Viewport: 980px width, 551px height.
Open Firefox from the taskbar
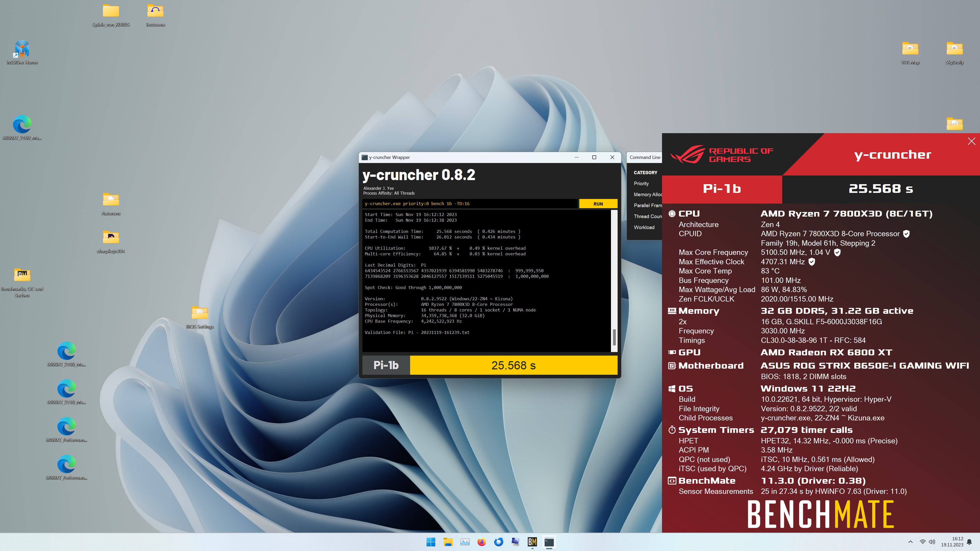coord(482,542)
